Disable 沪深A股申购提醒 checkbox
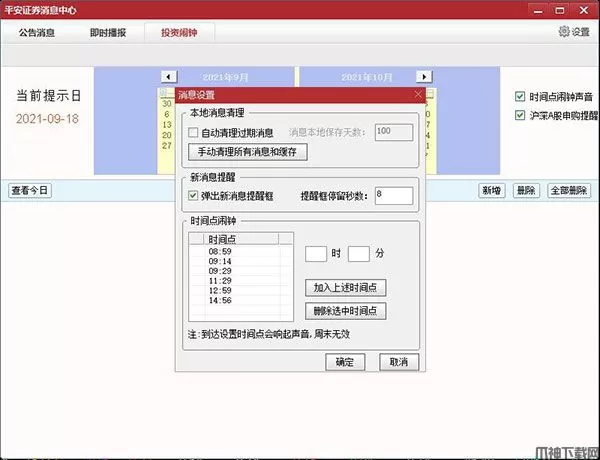 pos(520,116)
